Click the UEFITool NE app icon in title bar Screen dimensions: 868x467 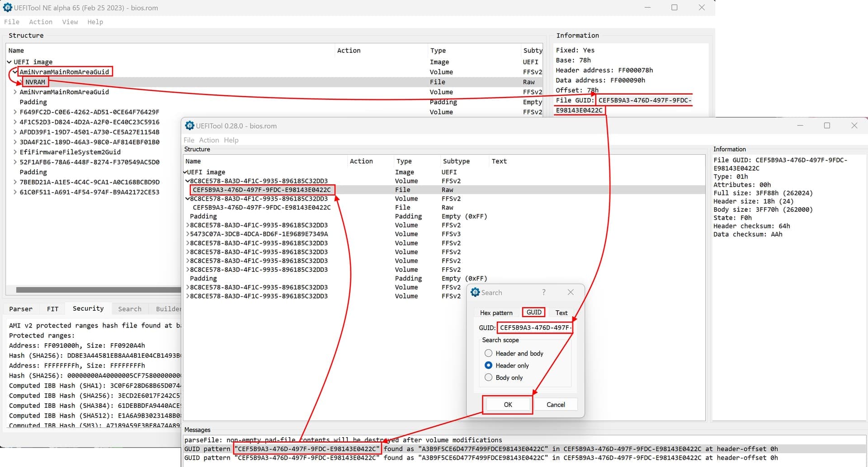tap(7, 8)
